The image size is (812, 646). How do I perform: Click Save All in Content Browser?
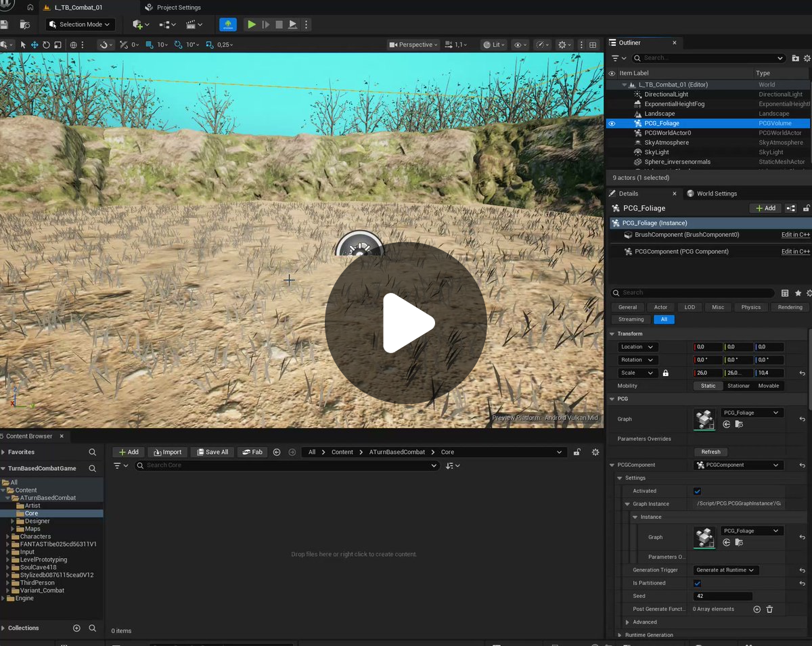(x=211, y=452)
